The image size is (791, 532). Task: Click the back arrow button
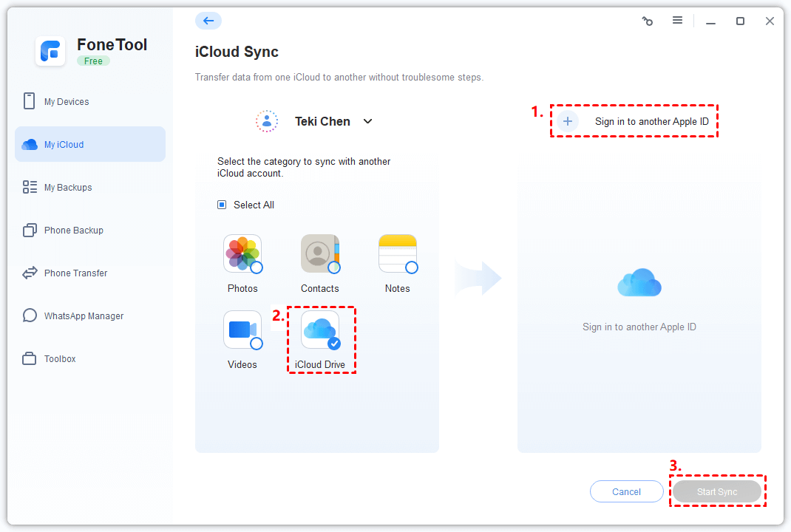[x=208, y=21]
